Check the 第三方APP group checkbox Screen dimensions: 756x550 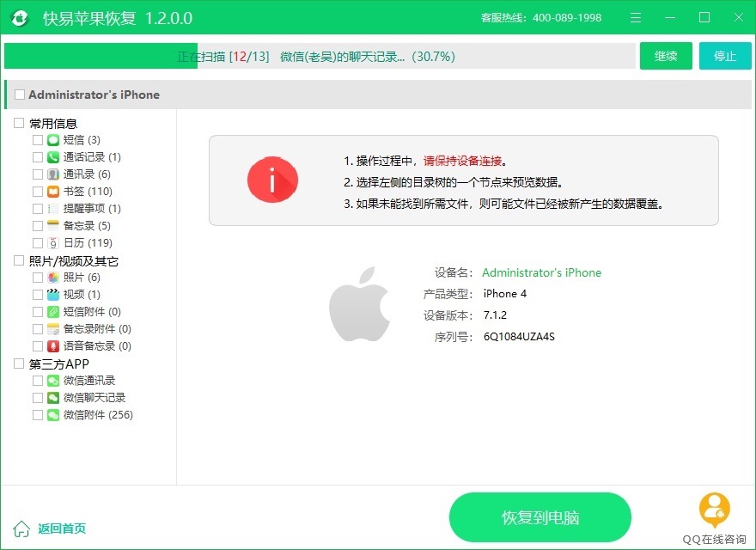click(19, 364)
